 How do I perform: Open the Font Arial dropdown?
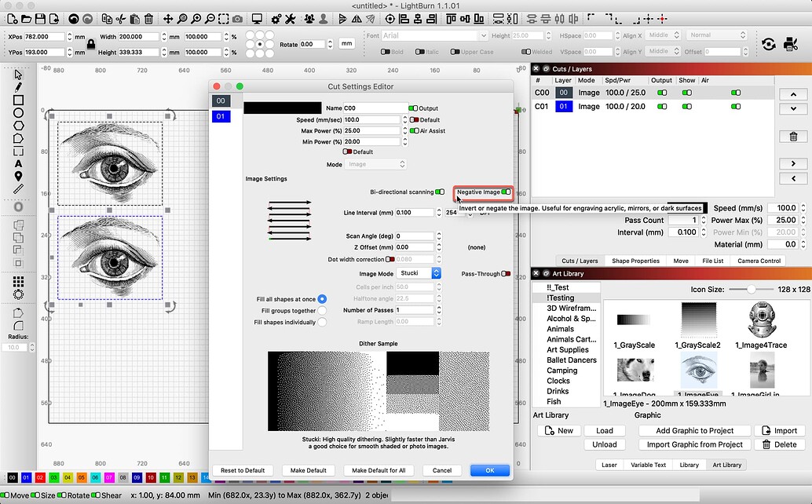click(x=434, y=35)
